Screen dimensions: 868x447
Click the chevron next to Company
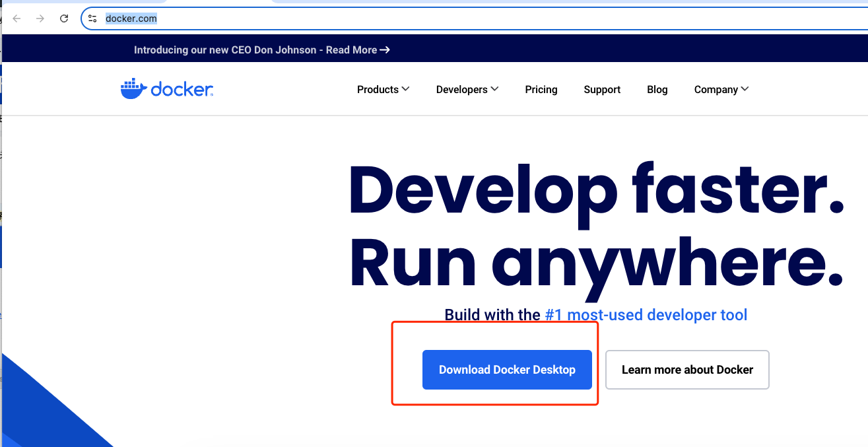click(x=745, y=88)
